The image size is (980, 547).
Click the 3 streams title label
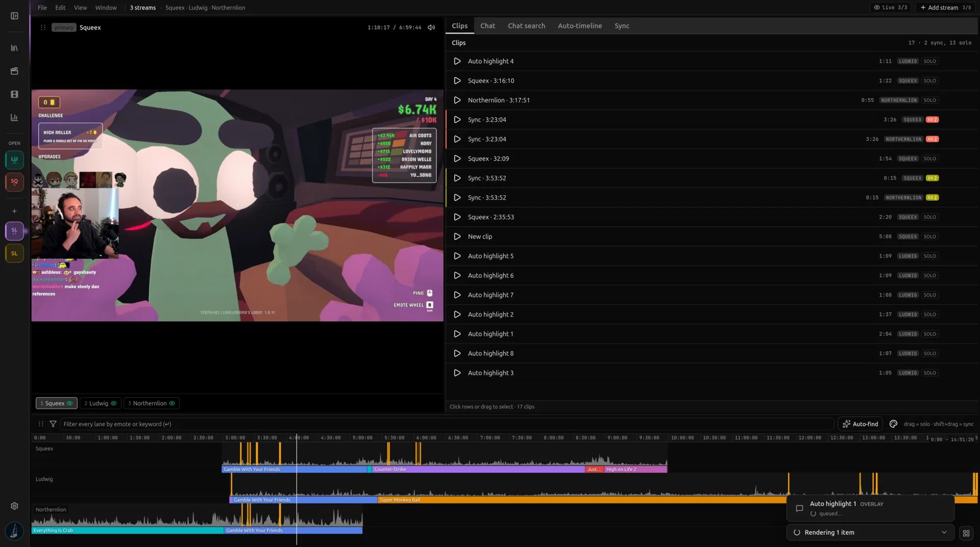click(x=142, y=8)
